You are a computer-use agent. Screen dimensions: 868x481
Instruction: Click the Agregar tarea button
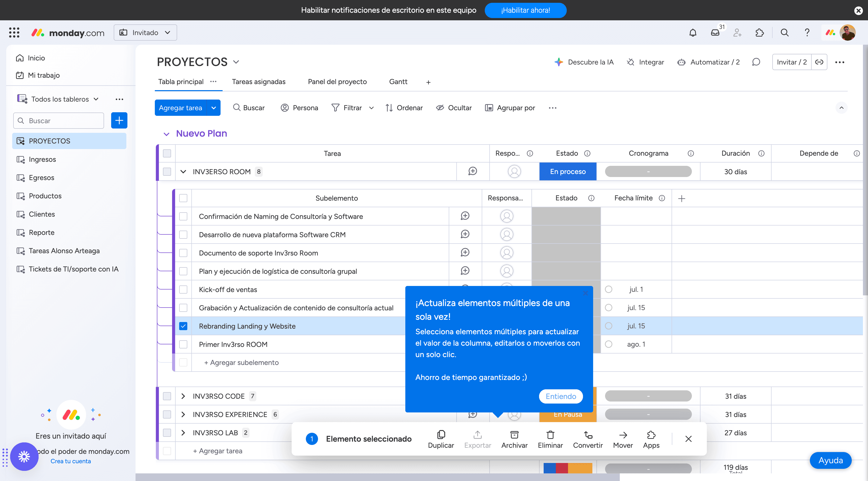181,108
